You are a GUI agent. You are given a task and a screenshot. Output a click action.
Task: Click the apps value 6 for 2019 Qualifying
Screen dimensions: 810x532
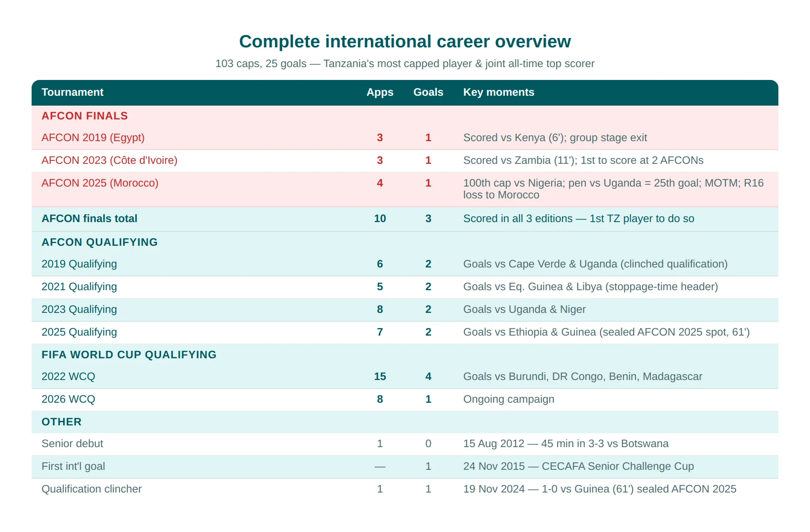380,264
